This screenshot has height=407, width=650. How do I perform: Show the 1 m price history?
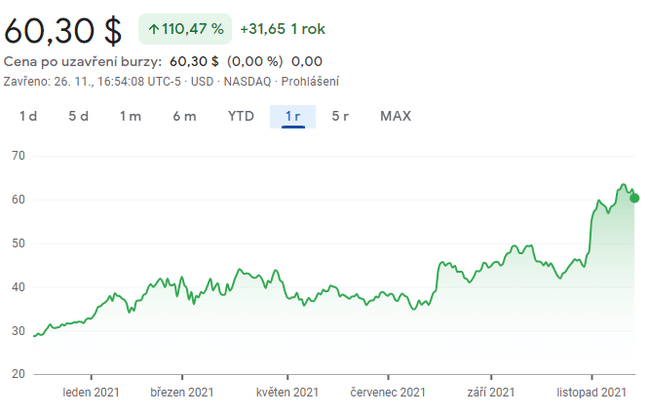[130, 116]
